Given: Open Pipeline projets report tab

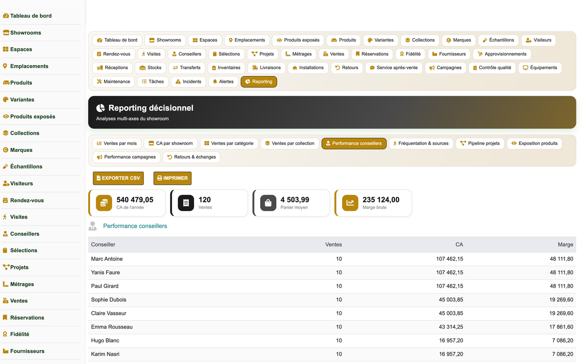Looking at the screenshot, I should [x=480, y=144].
